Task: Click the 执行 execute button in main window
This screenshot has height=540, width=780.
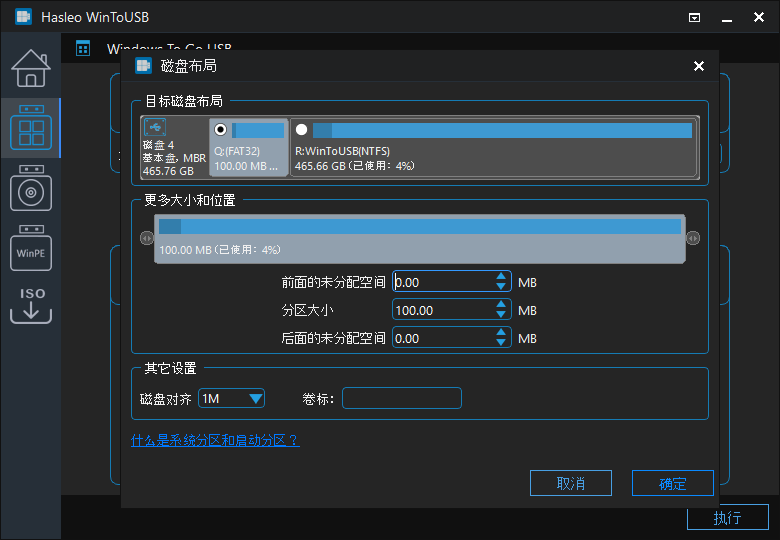Action: pos(727,518)
